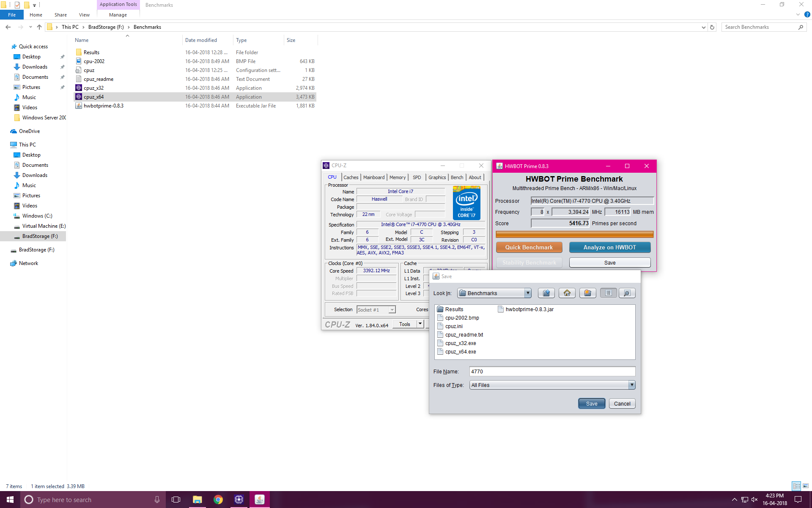Select cpuz_x32 application in Explorer
This screenshot has height=508, width=812.
(195, 88)
